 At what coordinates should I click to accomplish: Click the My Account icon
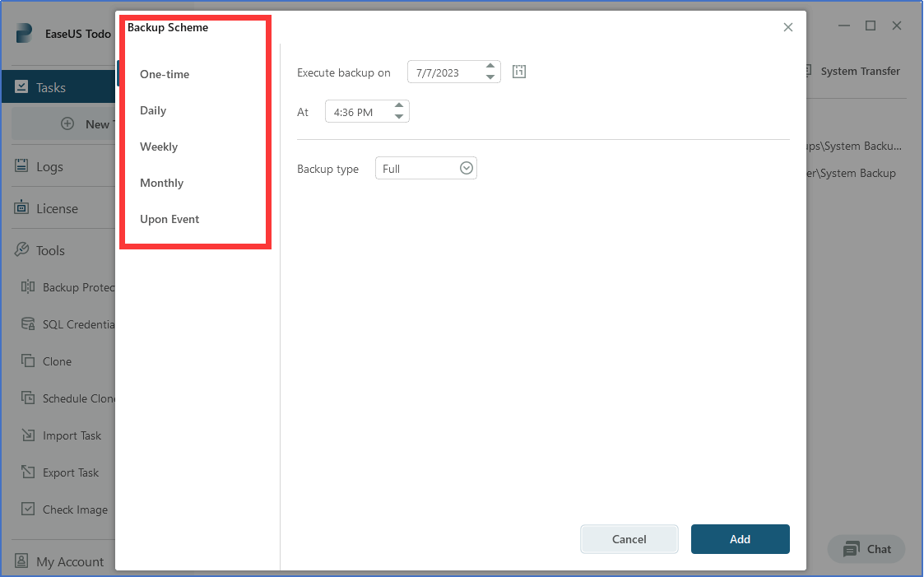point(21,561)
